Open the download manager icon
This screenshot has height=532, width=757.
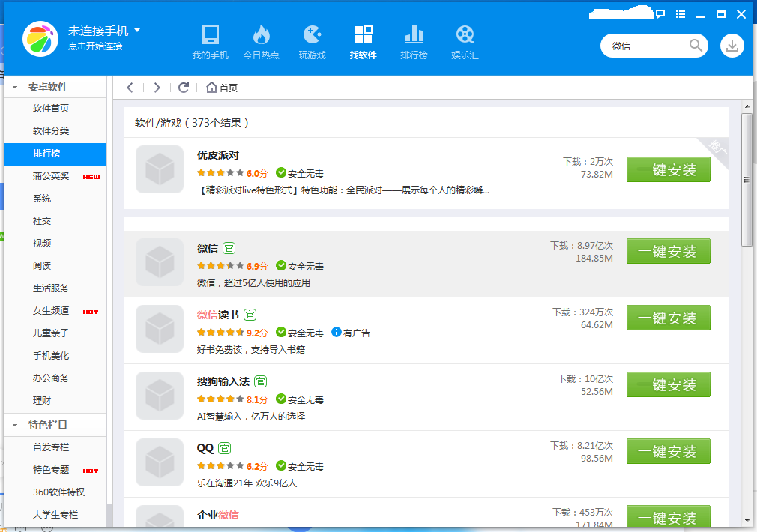[x=732, y=46]
